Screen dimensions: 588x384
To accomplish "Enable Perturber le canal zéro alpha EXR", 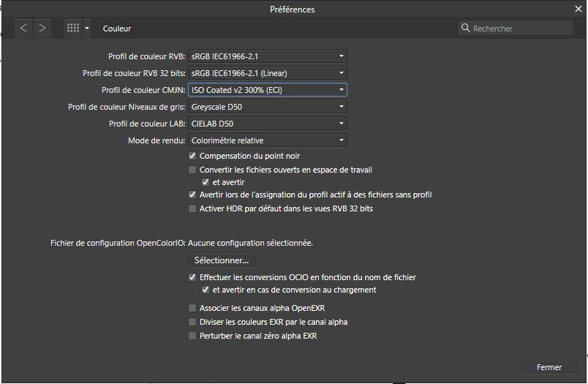I will click(x=192, y=336).
